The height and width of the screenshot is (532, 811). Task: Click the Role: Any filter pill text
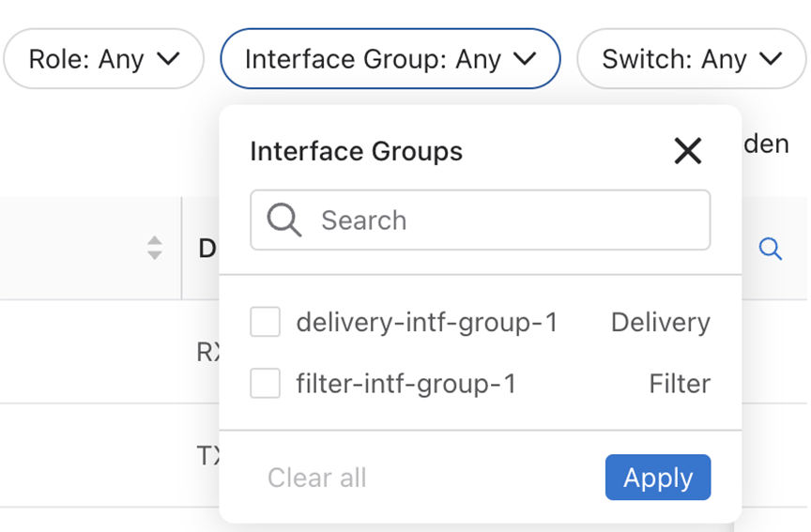(85, 59)
